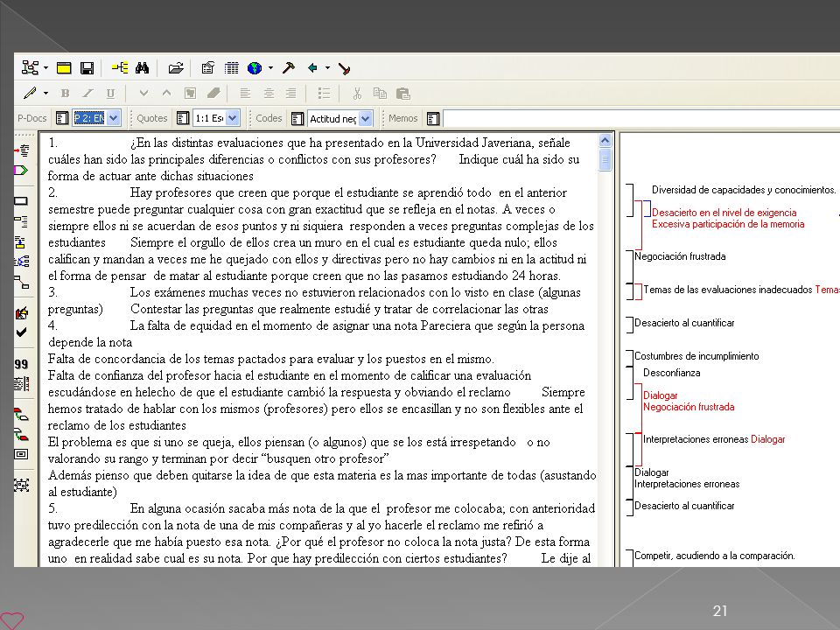Click the empty Memos input field
Screen dimensions: 840x630
(x=641, y=118)
